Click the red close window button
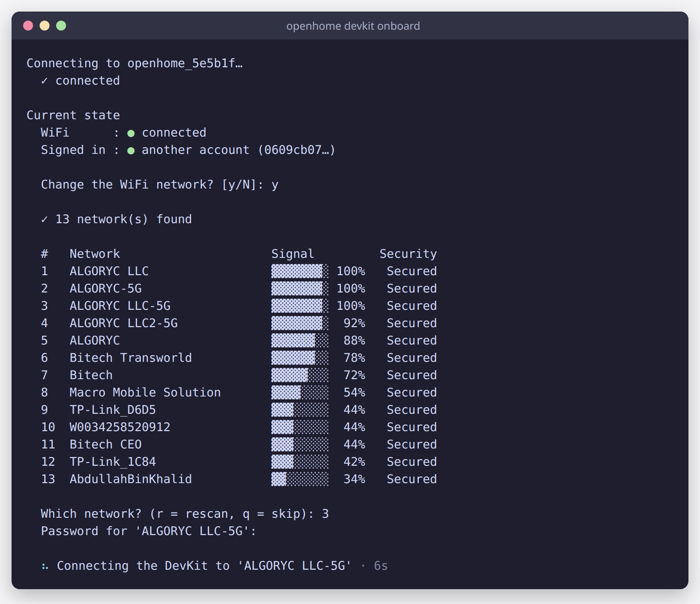 tap(28, 26)
